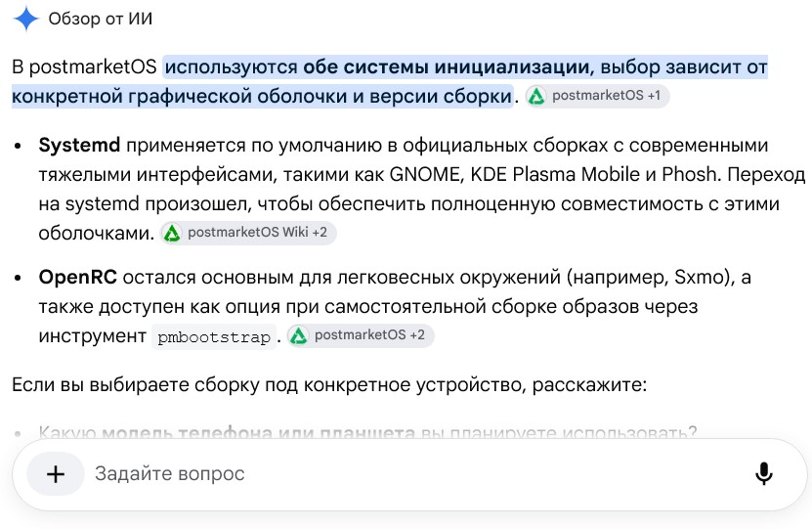Click the bold OpenRC term
This screenshot has height=529, width=812.
[x=77, y=277]
